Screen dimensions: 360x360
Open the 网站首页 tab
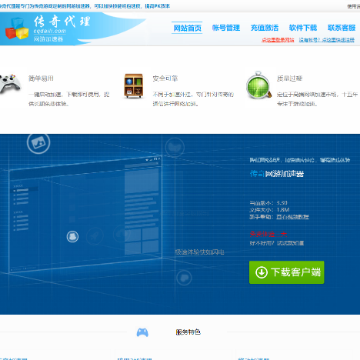click(187, 28)
